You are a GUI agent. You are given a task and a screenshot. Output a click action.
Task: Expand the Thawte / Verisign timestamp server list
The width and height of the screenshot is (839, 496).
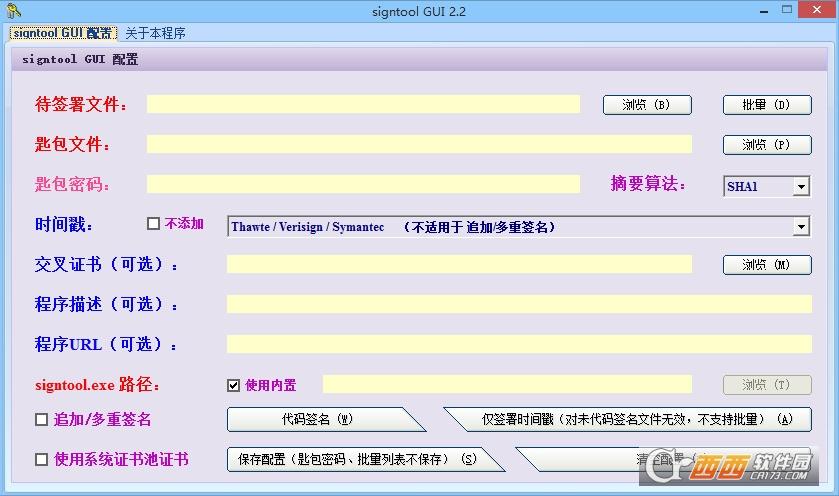pos(801,227)
